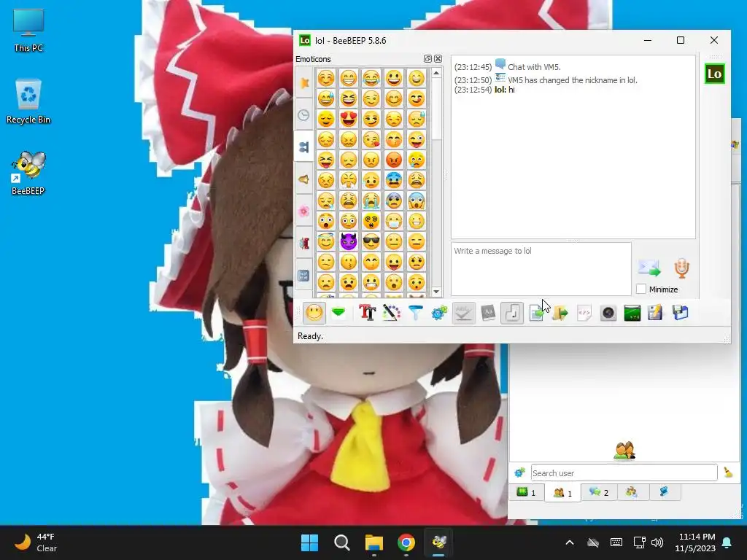
Task: Insert the dizzy spiral-eyes emoticon
Action: tap(371, 221)
